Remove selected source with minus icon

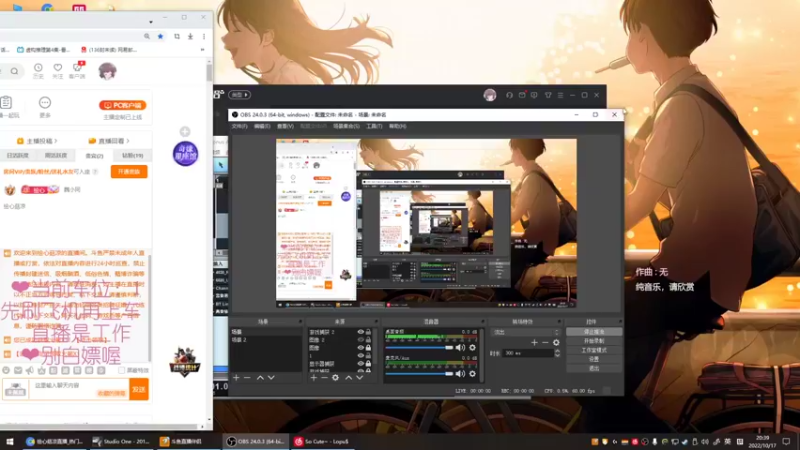tap(324, 378)
